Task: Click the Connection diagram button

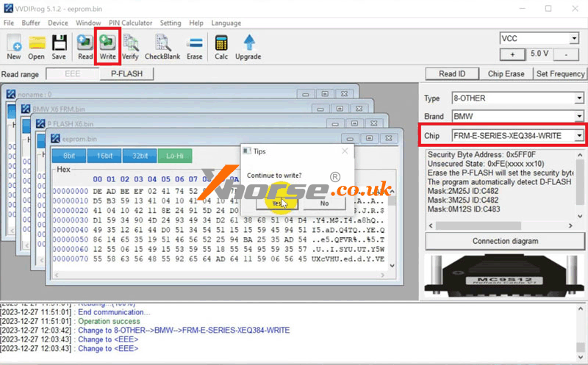Action: point(504,241)
